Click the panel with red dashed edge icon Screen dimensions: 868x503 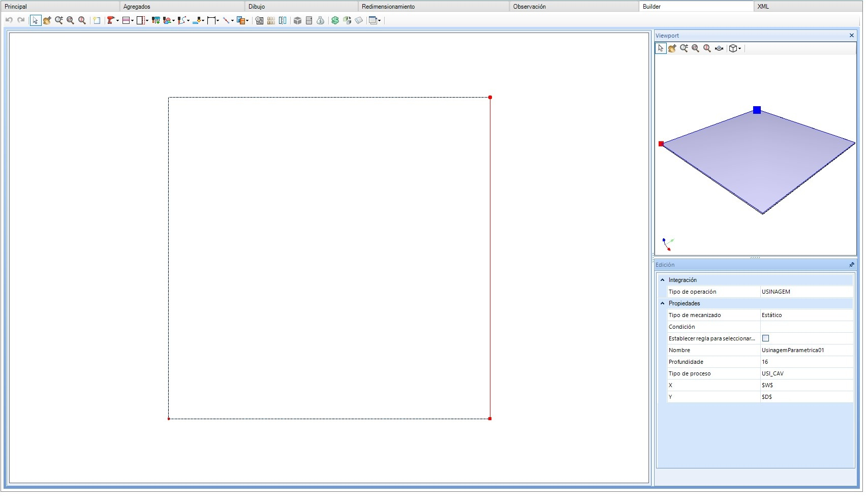(141, 20)
